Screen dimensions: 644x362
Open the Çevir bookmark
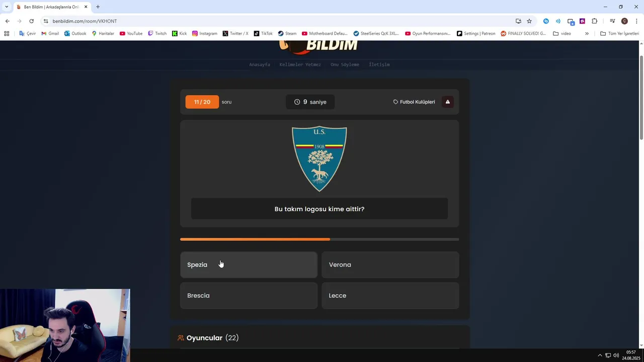[28, 34]
